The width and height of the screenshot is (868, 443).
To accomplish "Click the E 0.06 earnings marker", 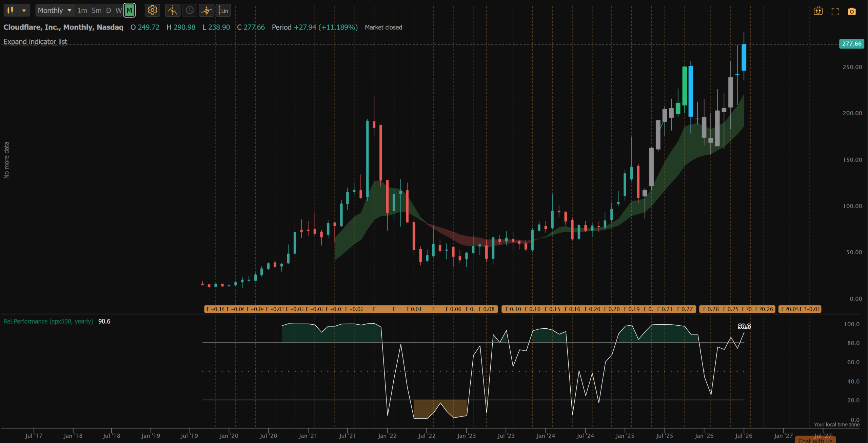I will (x=453, y=309).
